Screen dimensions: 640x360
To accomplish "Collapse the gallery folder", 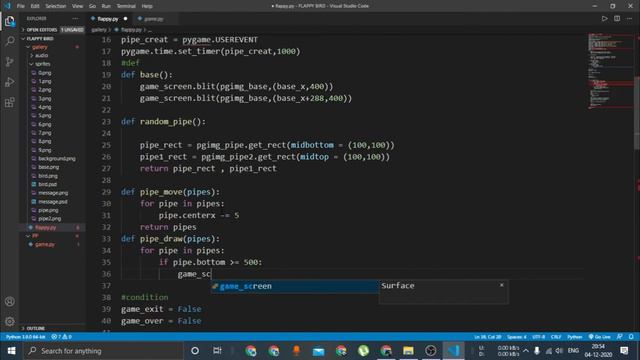I will click(x=40, y=47).
